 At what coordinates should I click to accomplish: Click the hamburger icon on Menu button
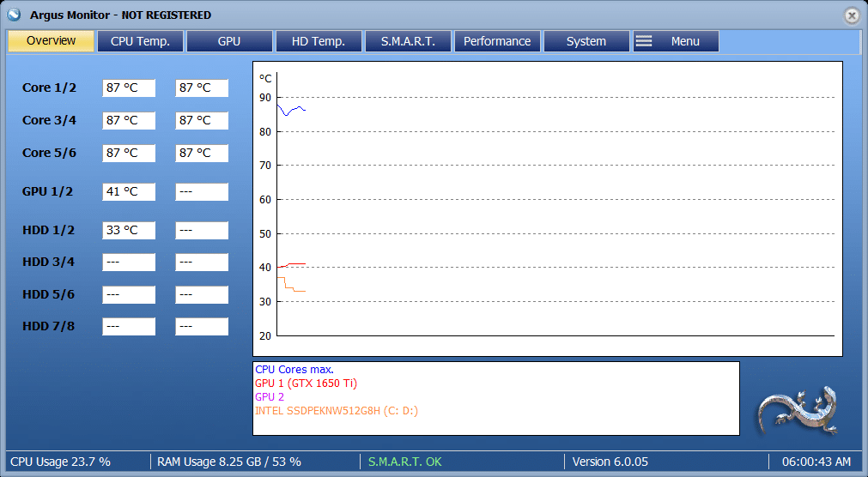[643, 41]
